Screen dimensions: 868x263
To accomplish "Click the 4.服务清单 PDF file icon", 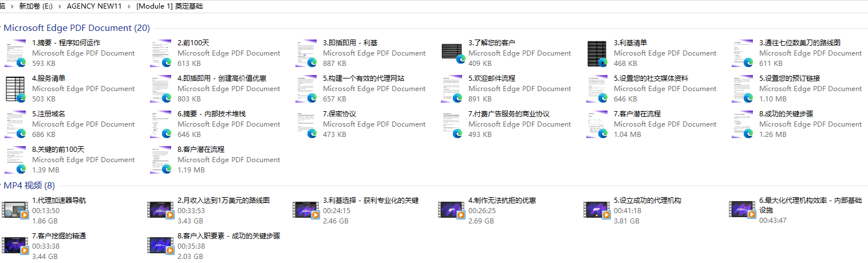I will pyautogui.click(x=15, y=89).
